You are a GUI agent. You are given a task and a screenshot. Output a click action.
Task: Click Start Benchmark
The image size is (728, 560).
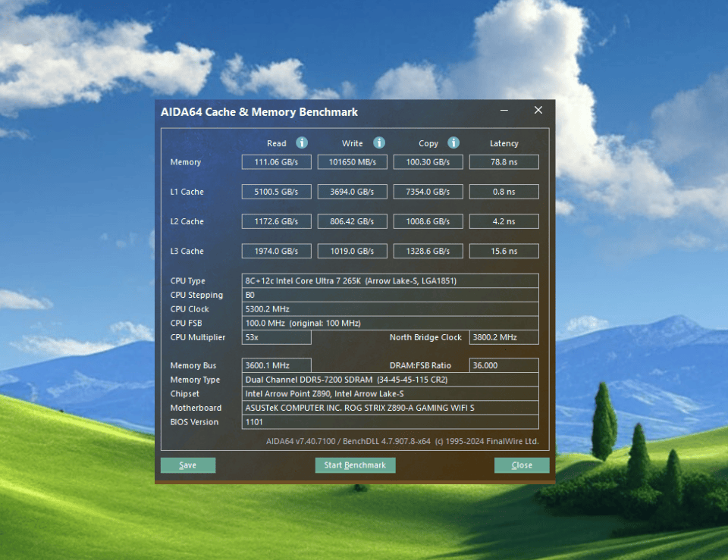(355, 465)
